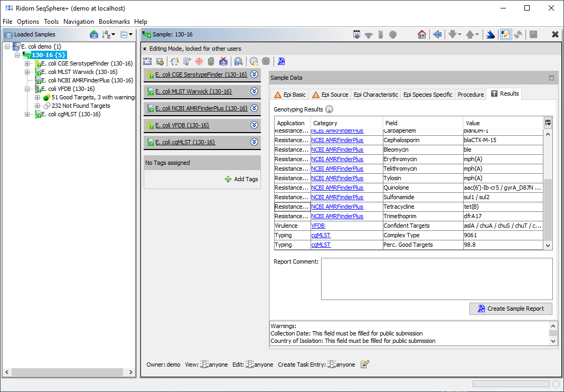This screenshot has width=564, height=392.
Task: Click the red target crosshair icon
Action: [199, 61]
